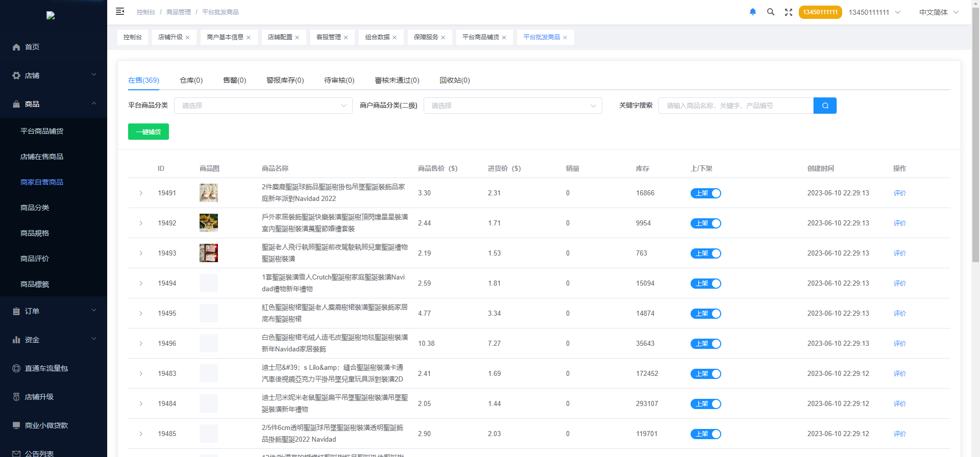Close the 店铺升级 tab
This screenshot has width=980, height=457.
tap(188, 38)
